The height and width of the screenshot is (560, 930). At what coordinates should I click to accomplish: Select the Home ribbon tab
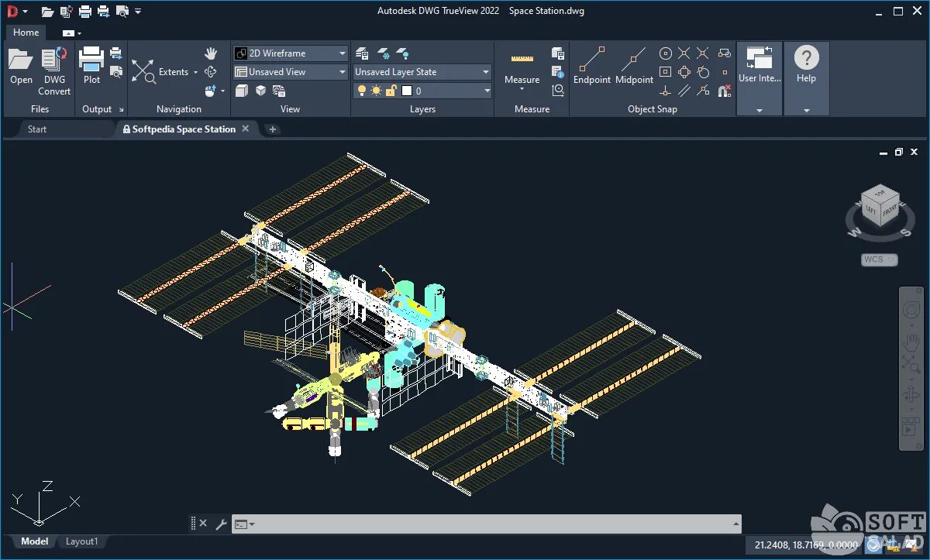coord(26,33)
